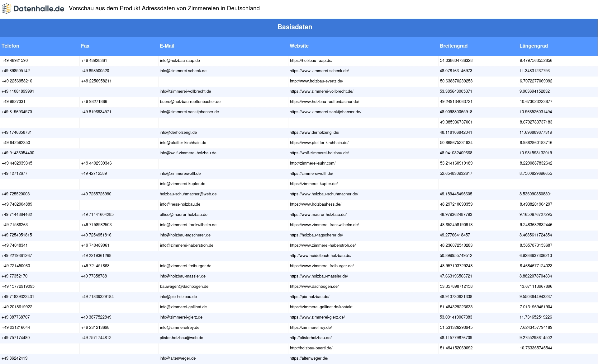Click email info@zimmerei-vollbrecht.de
598x364 pixels.
185,91
